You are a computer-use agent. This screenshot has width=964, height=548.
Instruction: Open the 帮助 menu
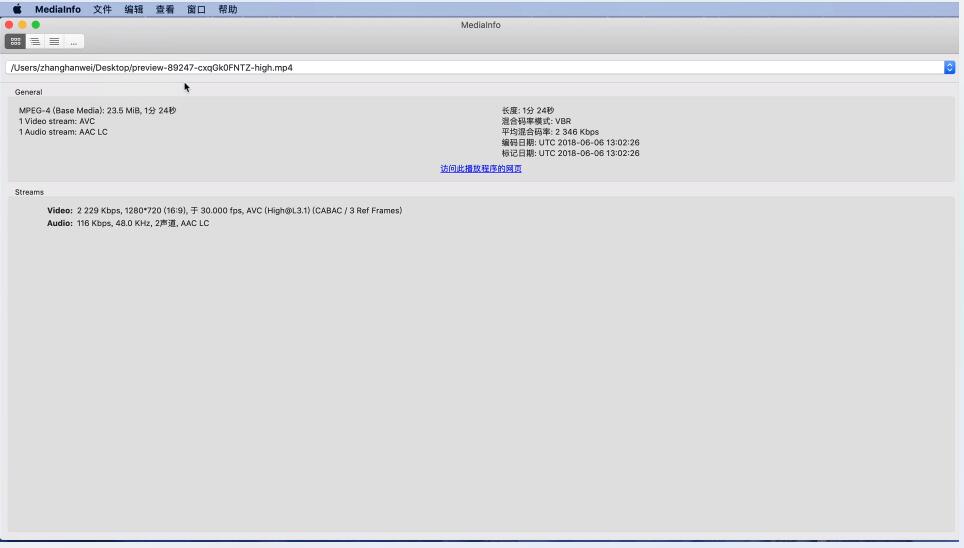click(x=227, y=9)
